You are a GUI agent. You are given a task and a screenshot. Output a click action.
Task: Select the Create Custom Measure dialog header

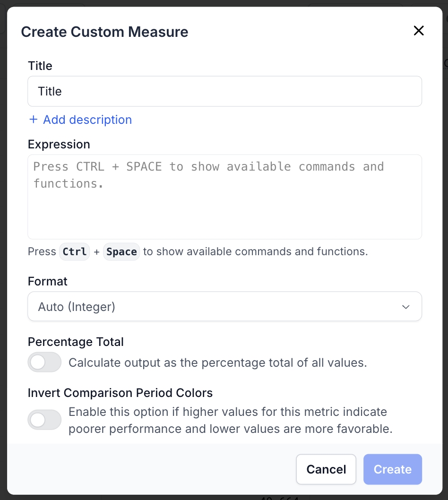coord(104,32)
